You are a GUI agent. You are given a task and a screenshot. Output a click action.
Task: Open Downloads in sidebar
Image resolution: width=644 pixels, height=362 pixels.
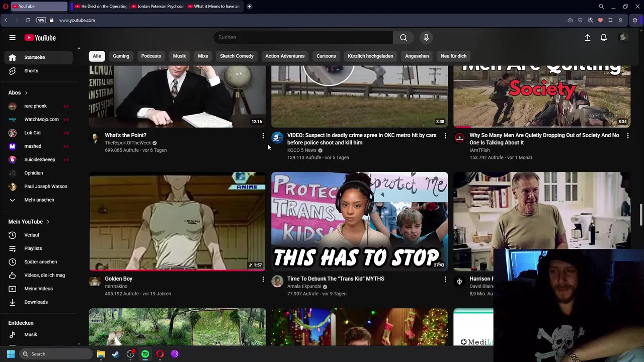pyautogui.click(x=39, y=302)
